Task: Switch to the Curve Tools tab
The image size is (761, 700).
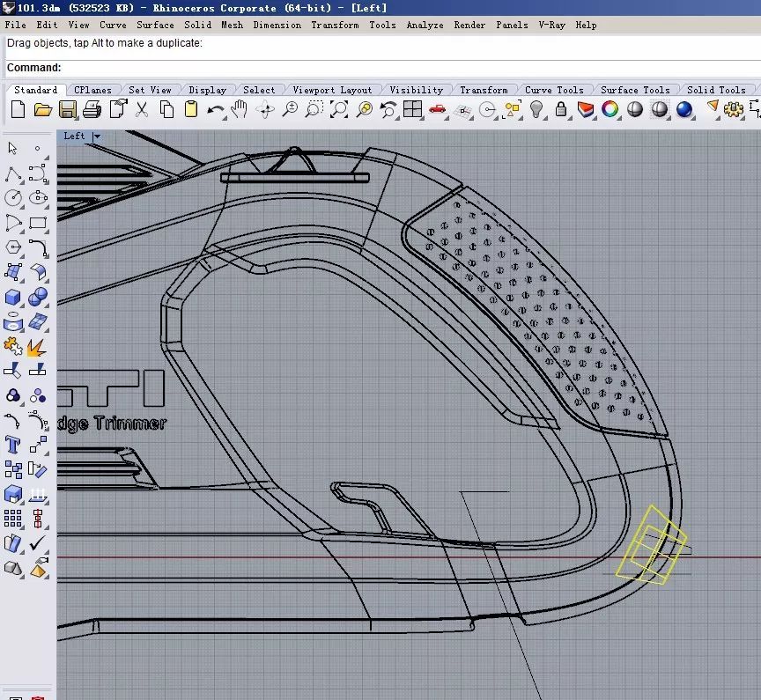Action: (554, 90)
